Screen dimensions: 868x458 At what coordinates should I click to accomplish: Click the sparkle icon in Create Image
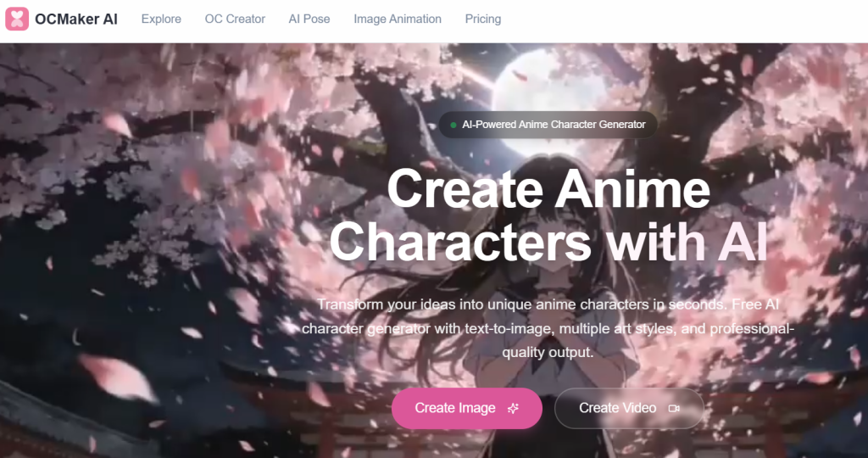[512, 408]
